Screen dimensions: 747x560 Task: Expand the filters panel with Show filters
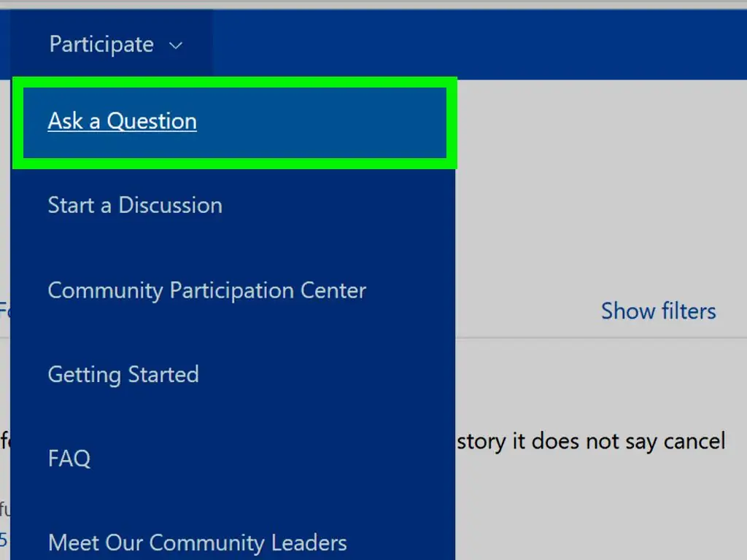pos(657,311)
